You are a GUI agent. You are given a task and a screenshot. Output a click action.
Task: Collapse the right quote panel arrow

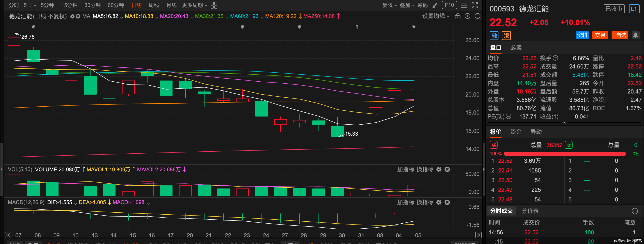click(x=484, y=169)
